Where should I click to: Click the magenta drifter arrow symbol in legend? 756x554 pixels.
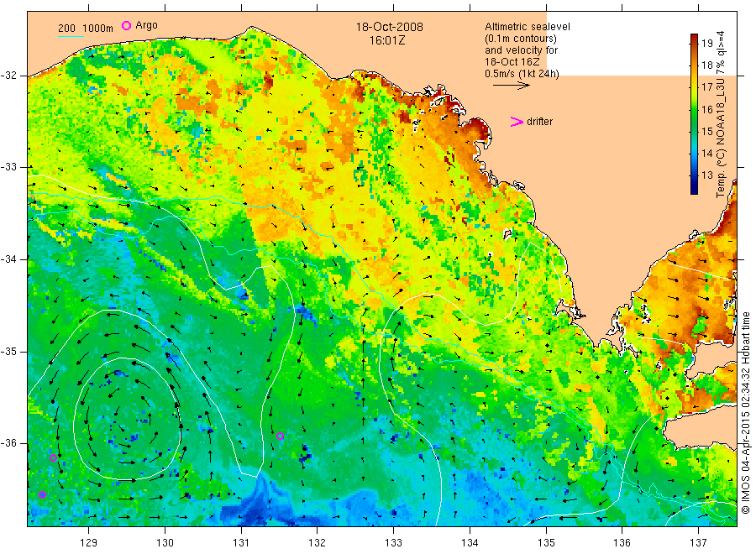pos(517,122)
